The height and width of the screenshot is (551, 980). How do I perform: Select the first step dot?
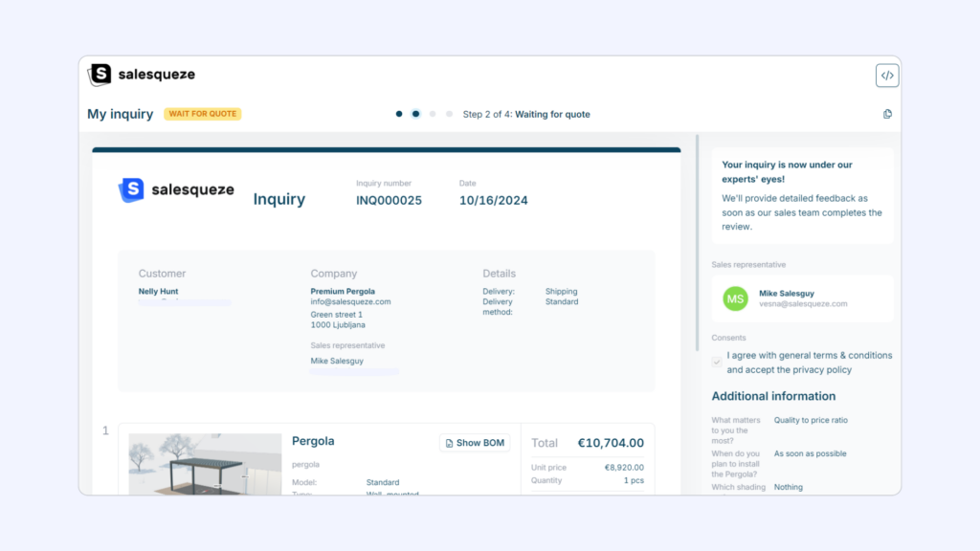(399, 114)
